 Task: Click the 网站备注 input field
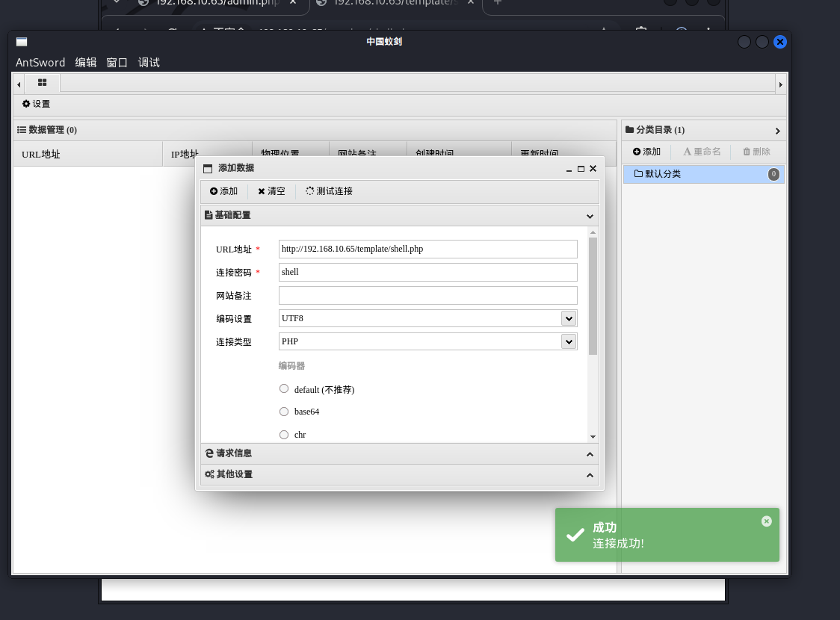pyautogui.click(x=428, y=296)
